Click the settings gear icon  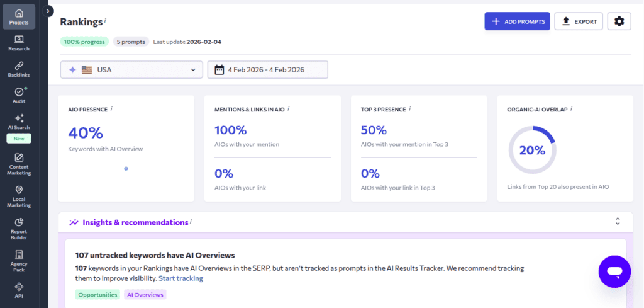[x=619, y=21]
